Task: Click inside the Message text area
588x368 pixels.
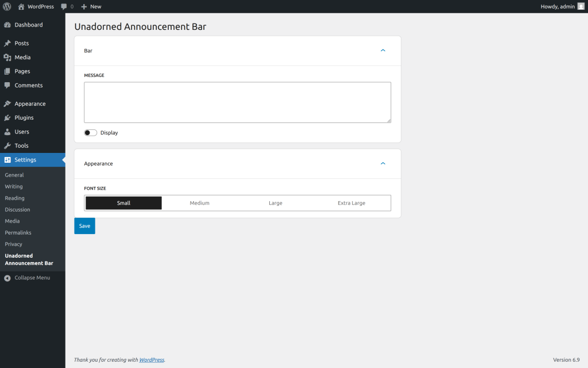Action: click(x=237, y=102)
